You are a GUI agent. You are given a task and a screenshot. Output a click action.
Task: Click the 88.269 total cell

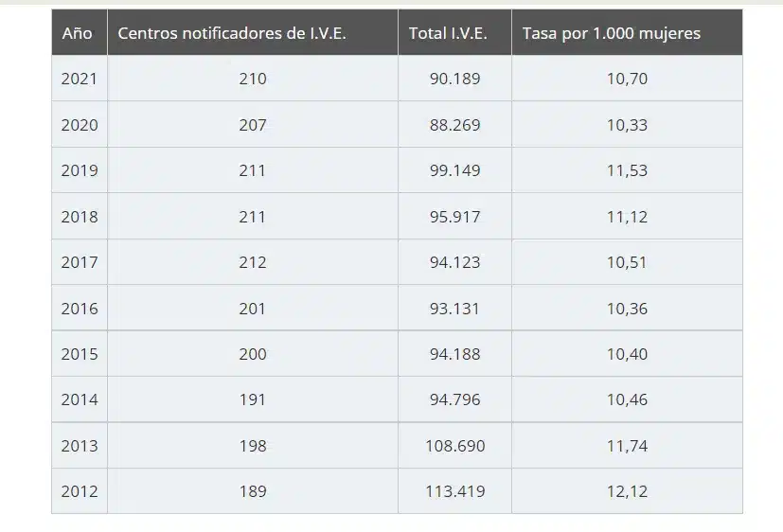point(454,125)
